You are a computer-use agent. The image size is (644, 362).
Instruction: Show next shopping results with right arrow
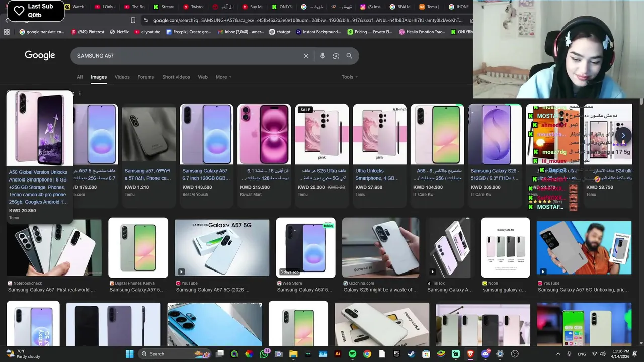tap(623, 135)
